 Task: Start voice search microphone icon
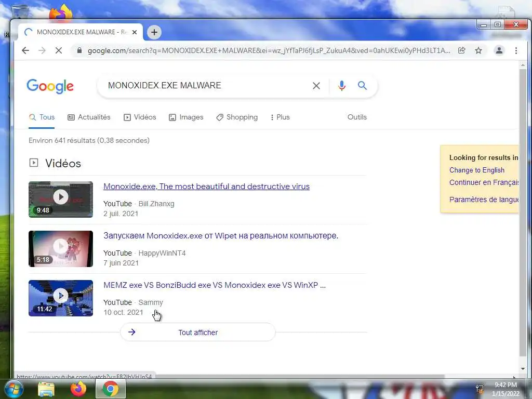342,86
